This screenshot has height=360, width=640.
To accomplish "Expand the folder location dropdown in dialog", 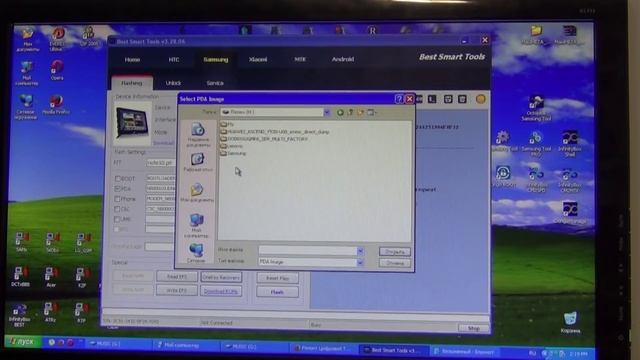I will pos(327,112).
